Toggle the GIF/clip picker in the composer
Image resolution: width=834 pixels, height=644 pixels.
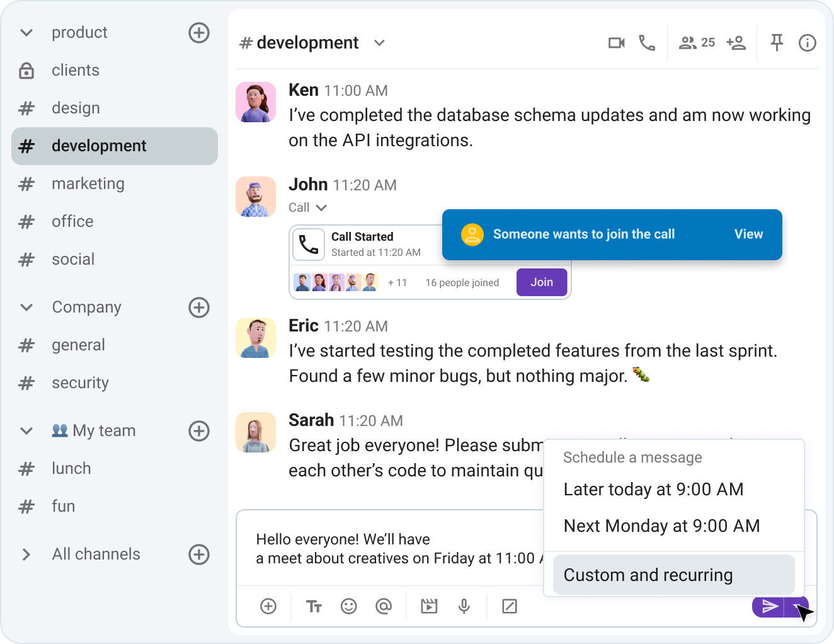[429, 606]
